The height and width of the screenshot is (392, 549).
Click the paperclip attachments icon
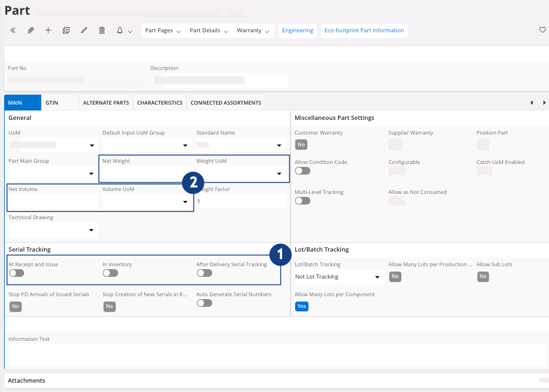point(31,31)
